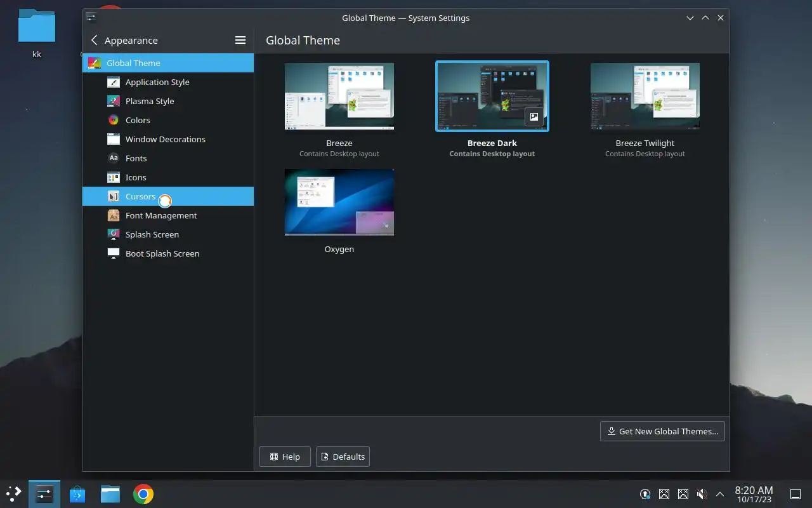Click the wallpaper preview icon on Breeze Dark
This screenshot has height=508, width=812.
[534, 117]
